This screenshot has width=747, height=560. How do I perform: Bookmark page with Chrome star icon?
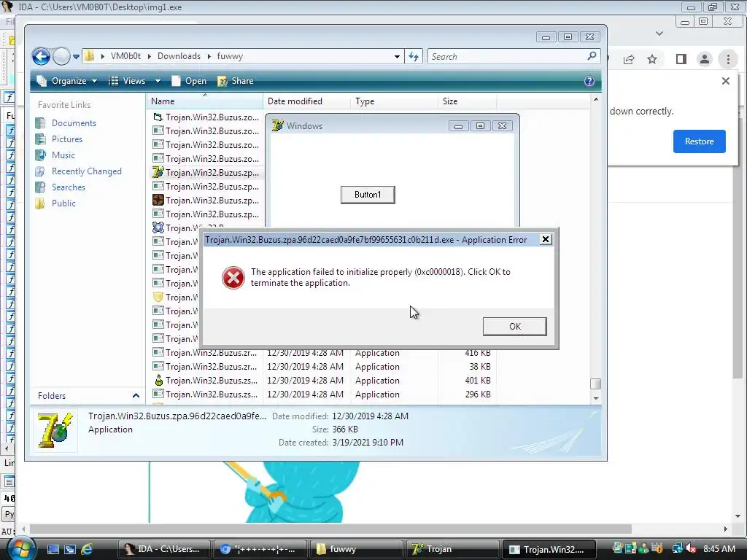coord(652,59)
